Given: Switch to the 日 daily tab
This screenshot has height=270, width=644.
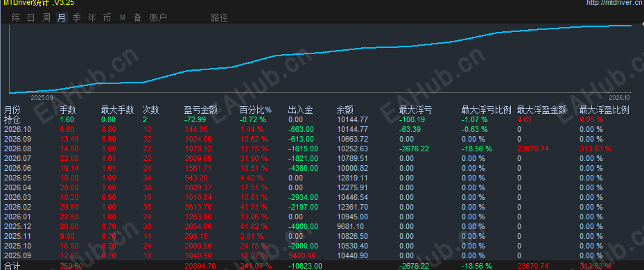Looking at the screenshot, I should pyautogui.click(x=31, y=17).
